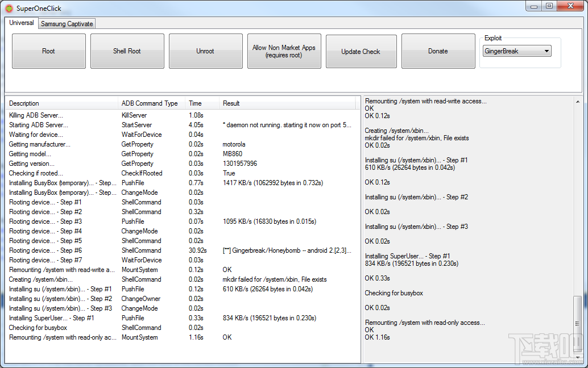Select the 'Getting manufacturer...' row
The image size is (588, 368).
point(181,144)
